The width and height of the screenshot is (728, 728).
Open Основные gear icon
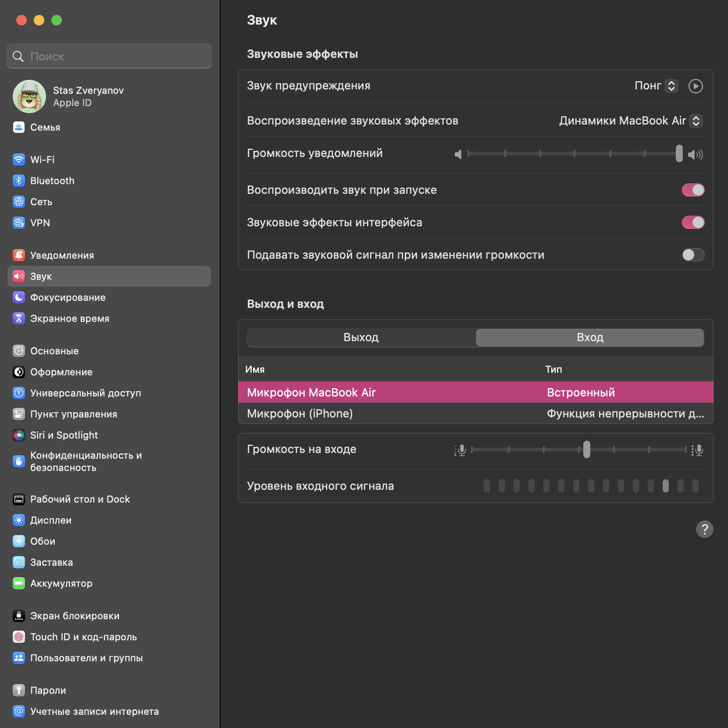tap(19, 351)
